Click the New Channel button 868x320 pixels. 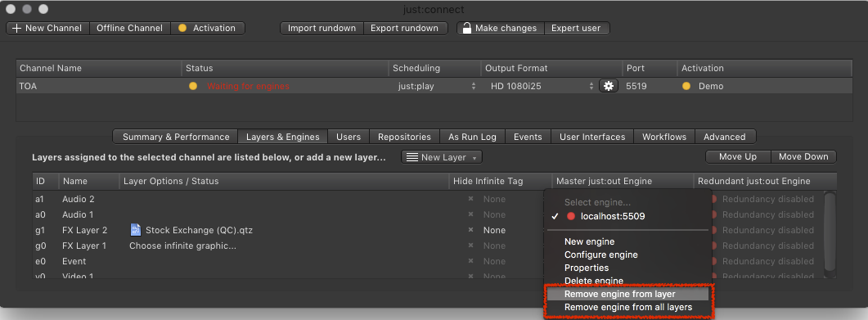point(47,28)
